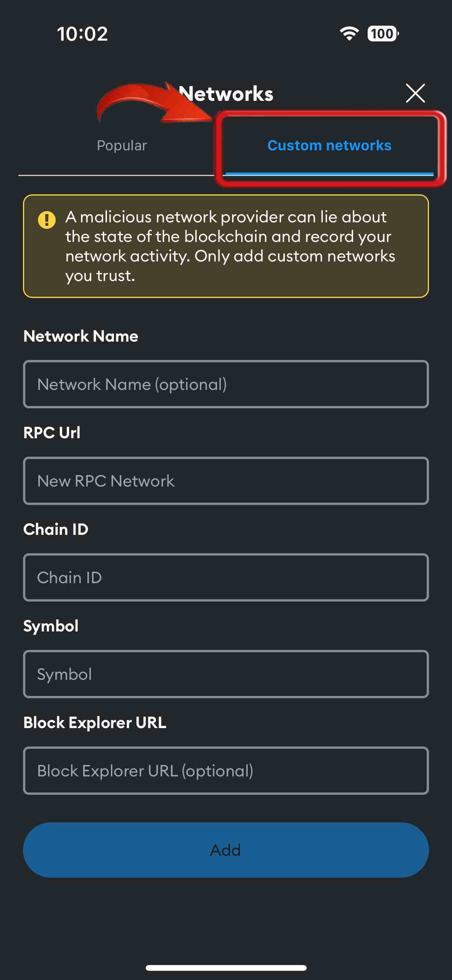The width and height of the screenshot is (452, 980).
Task: Tap the Block Explorer URL label
Action: click(x=95, y=723)
